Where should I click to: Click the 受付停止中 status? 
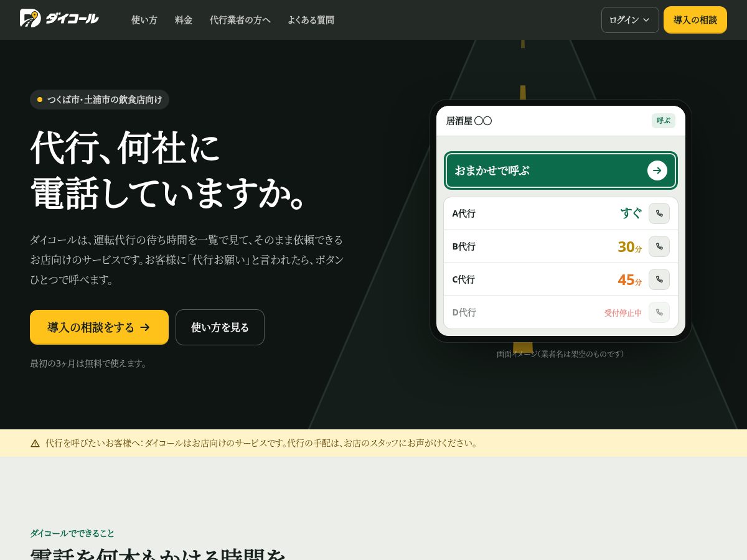point(623,313)
